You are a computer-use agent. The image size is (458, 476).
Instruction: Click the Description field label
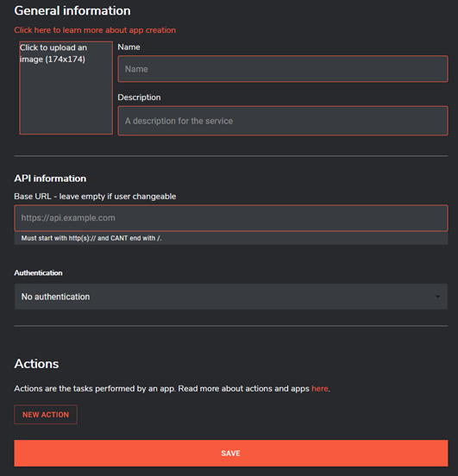point(139,97)
